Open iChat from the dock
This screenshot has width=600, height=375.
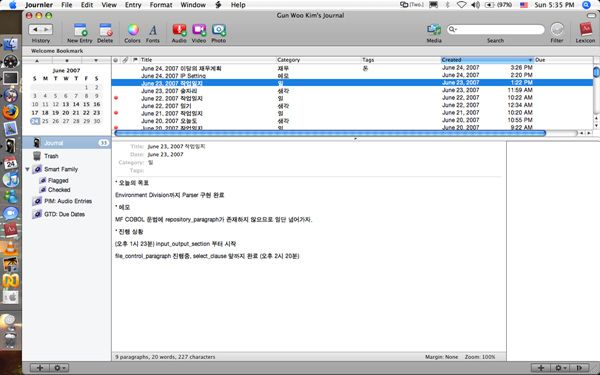pyautogui.click(x=10, y=214)
